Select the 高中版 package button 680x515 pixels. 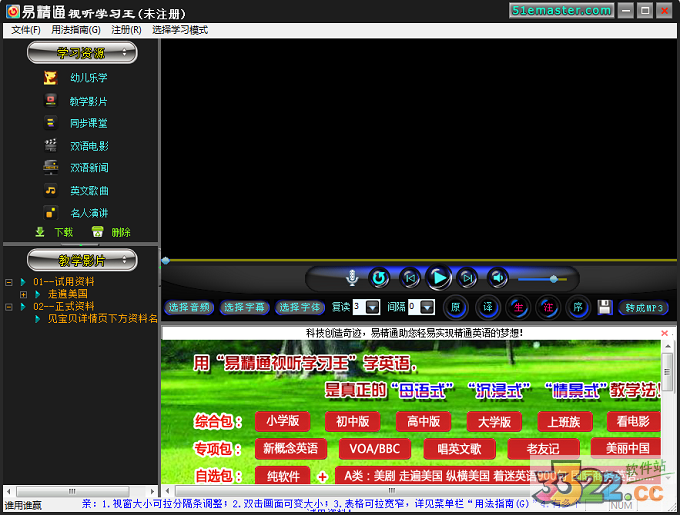point(423,421)
